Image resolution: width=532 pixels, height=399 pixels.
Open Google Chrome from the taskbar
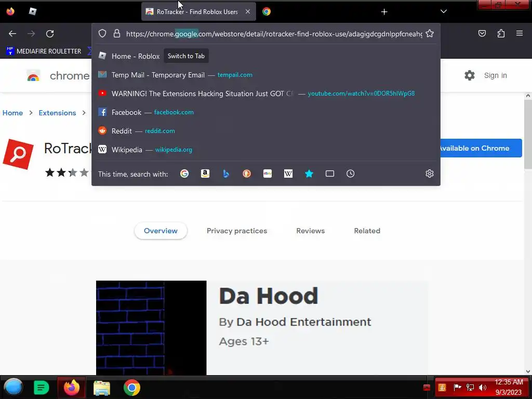pyautogui.click(x=131, y=388)
